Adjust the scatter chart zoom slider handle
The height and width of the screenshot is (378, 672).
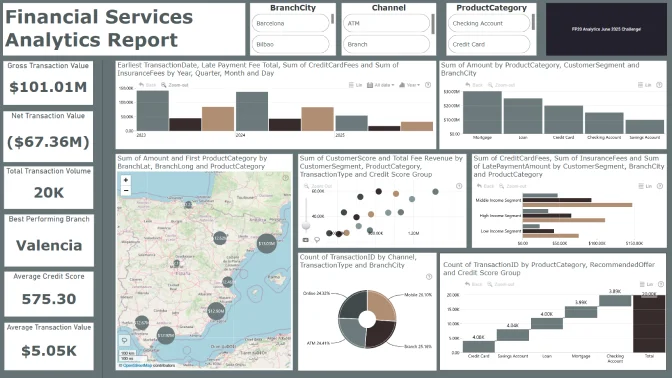pos(306,225)
